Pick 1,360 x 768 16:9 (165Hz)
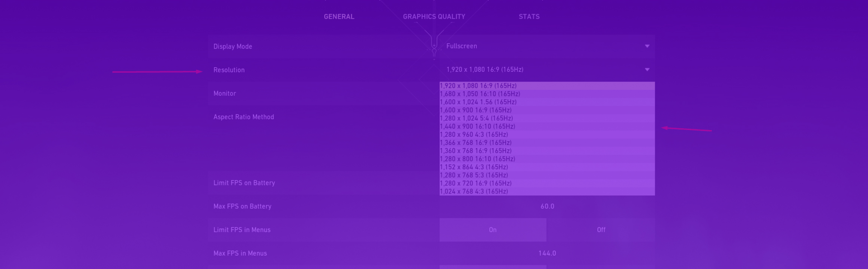868x269 pixels. click(547, 151)
